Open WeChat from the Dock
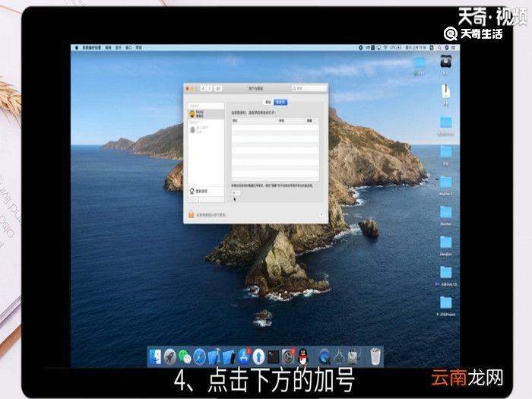This screenshot has width=532, height=399. (185, 356)
